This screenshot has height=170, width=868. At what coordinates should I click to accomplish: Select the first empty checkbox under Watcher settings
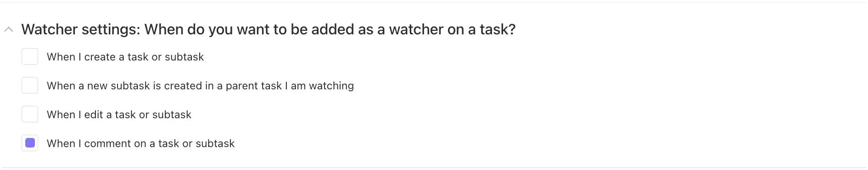[x=30, y=57]
